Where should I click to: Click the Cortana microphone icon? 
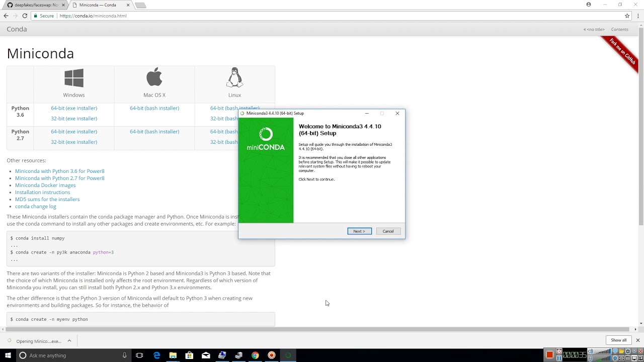point(124,355)
